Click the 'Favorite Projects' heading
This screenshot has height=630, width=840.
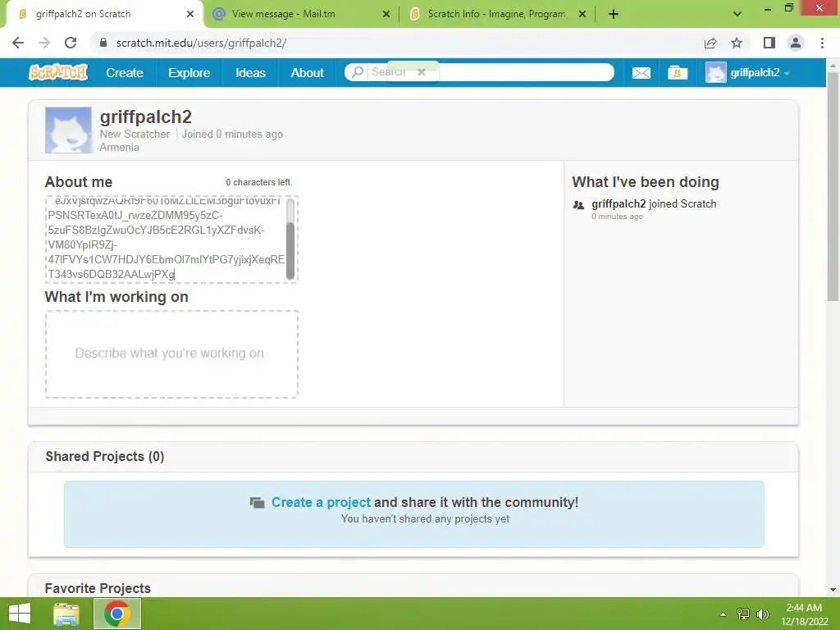(98, 588)
